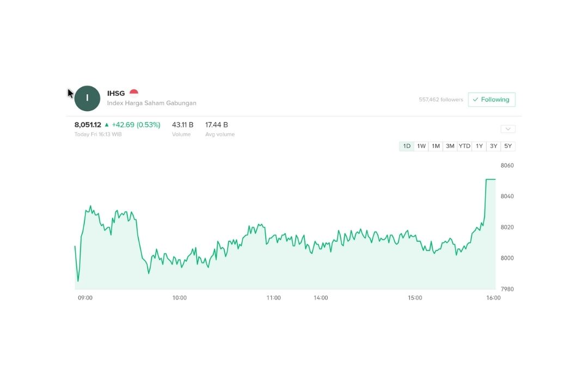588x392 pixels.
Task: Click the Indonesian flag icon beside IHSG
Action: (134, 93)
